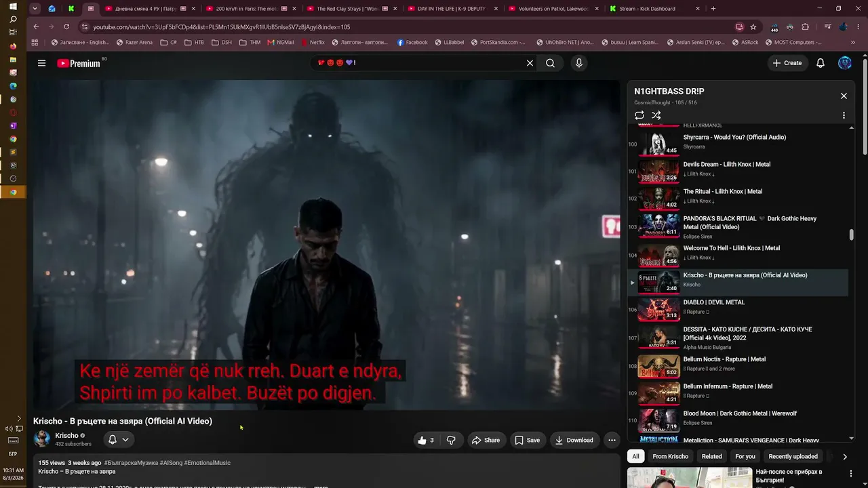Toggle playlist shuffle
The height and width of the screenshot is (488, 868).
[656, 115]
